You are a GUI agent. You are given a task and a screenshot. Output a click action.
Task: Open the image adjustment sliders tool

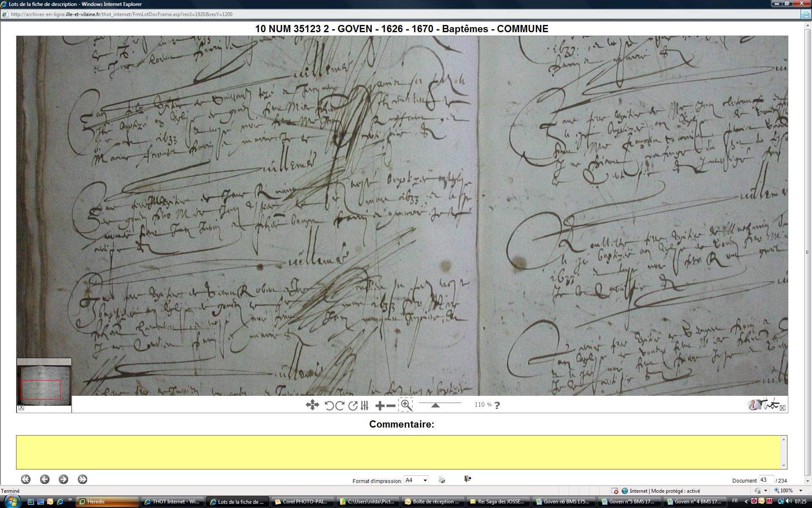click(365, 406)
